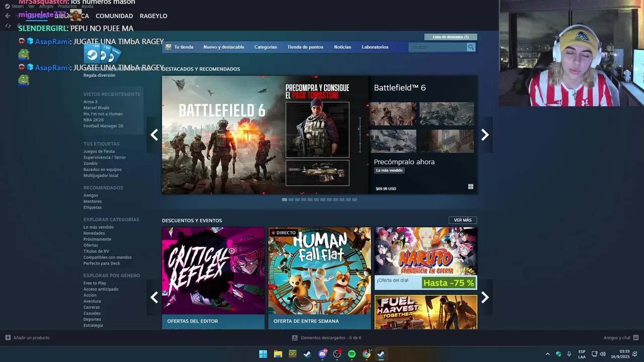
Task: Open the Noticias store tab
Action: pos(343,47)
